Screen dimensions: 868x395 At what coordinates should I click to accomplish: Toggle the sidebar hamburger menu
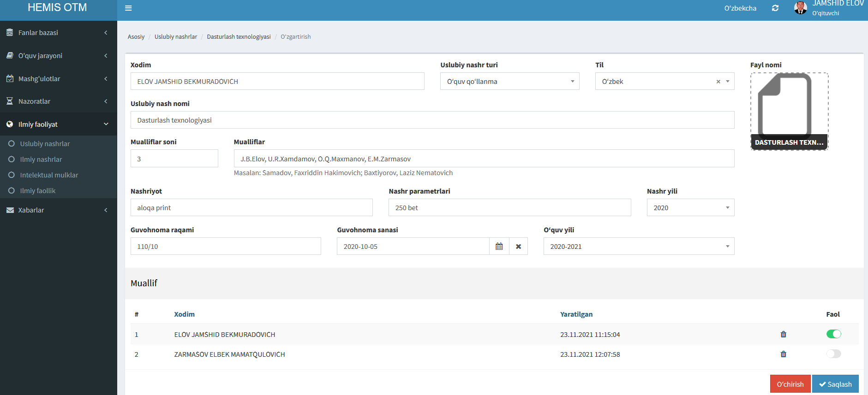(x=128, y=8)
